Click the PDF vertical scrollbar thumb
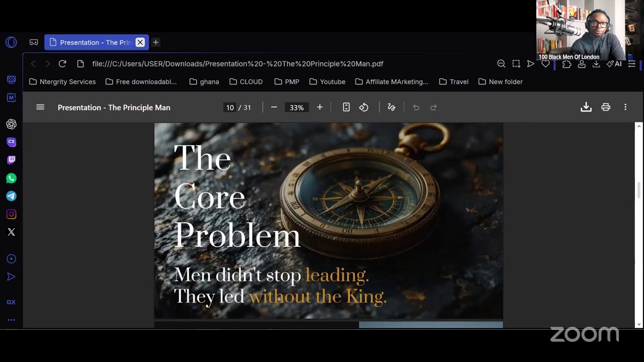644x362 pixels. click(x=639, y=191)
